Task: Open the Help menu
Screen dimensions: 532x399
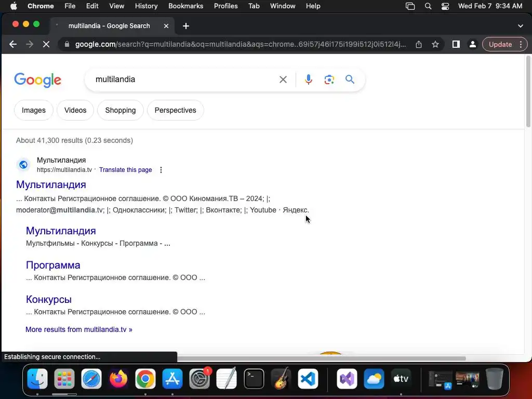Action: [x=313, y=6]
